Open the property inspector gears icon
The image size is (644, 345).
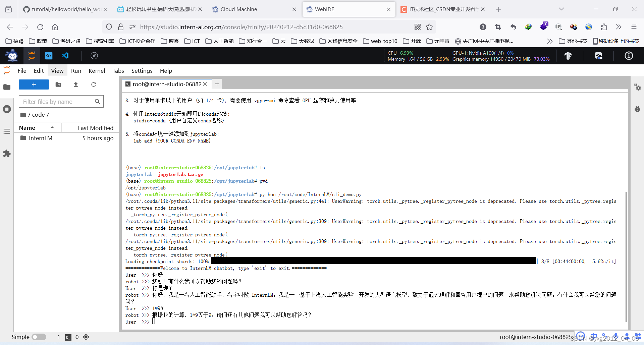tap(637, 87)
